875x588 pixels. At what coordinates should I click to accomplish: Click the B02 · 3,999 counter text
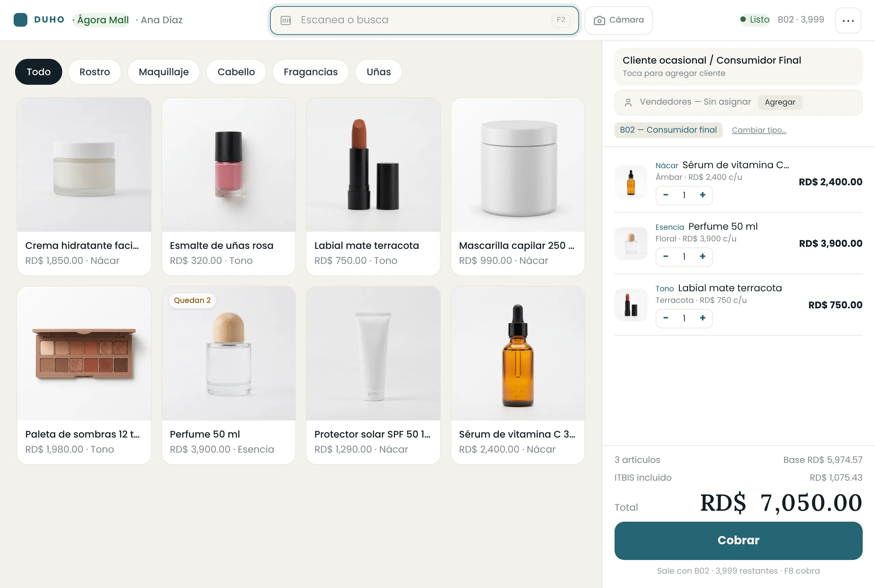(801, 19)
